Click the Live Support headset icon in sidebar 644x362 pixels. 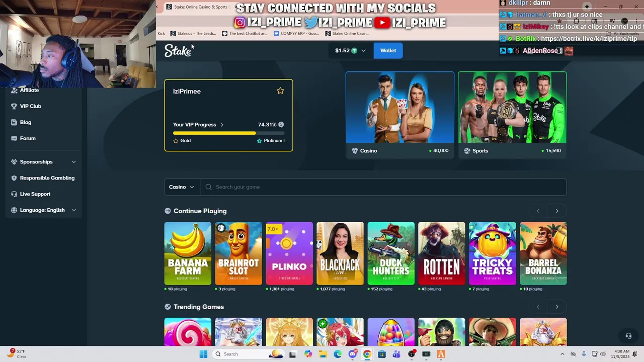pos(14,194)
